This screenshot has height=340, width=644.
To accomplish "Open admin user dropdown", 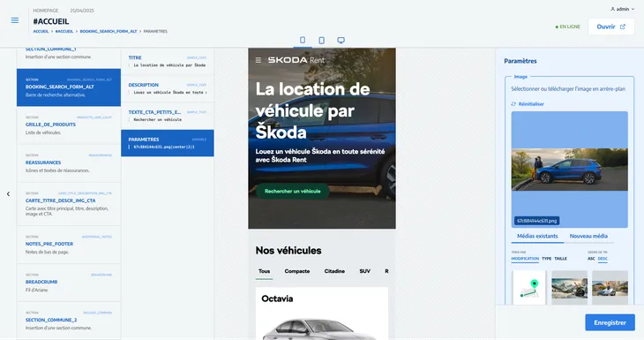I will point(622,9).
